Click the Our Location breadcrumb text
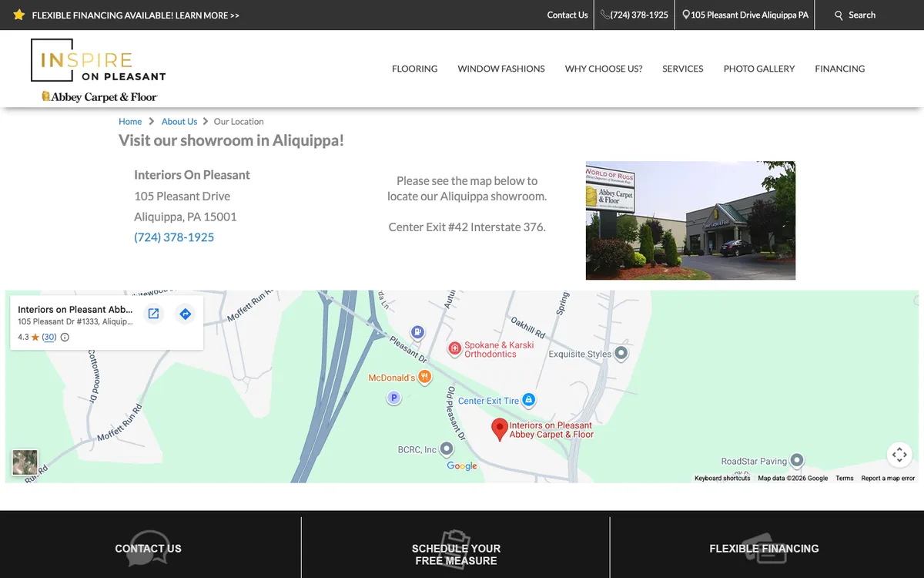The height and width of the screenshot is (578, 924). tap(239, 121)
